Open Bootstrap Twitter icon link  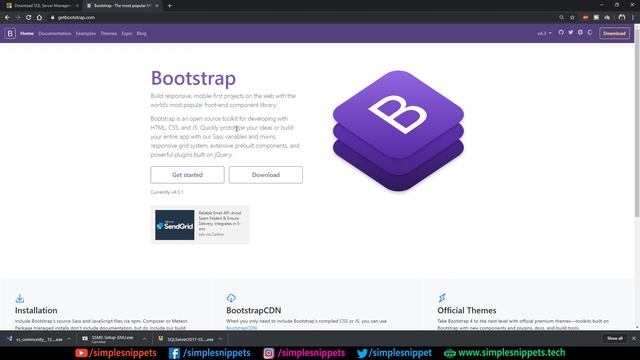tap(571, 33)
